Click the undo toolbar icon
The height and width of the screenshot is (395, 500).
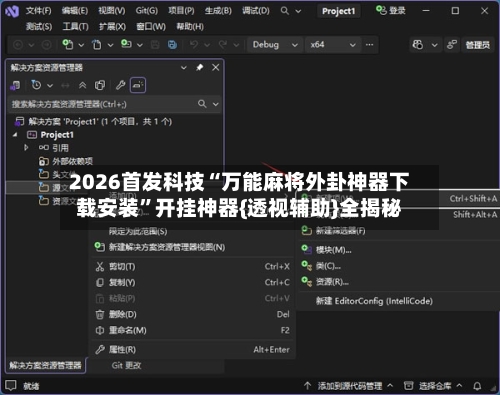click(x=194, y=44)
